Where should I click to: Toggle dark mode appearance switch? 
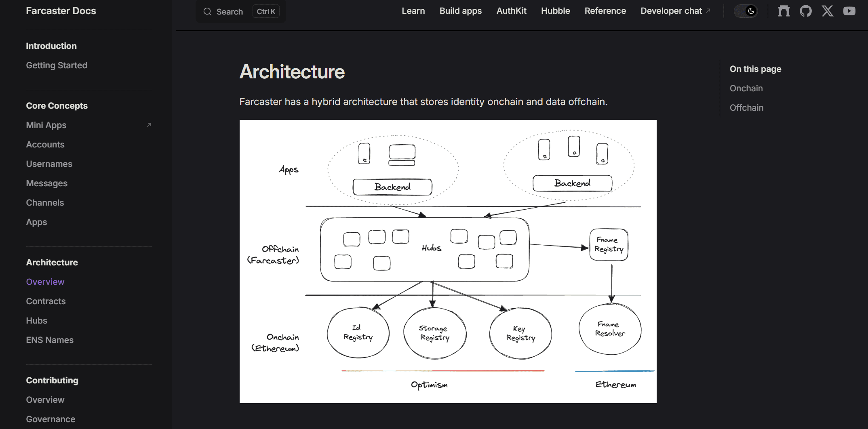[746, 11]
